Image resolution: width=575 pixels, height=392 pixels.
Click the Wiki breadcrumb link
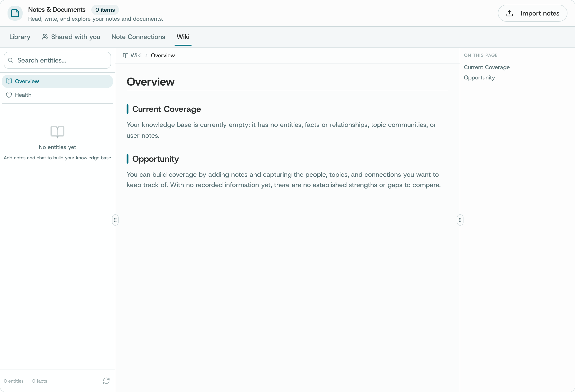pos(136,55)
